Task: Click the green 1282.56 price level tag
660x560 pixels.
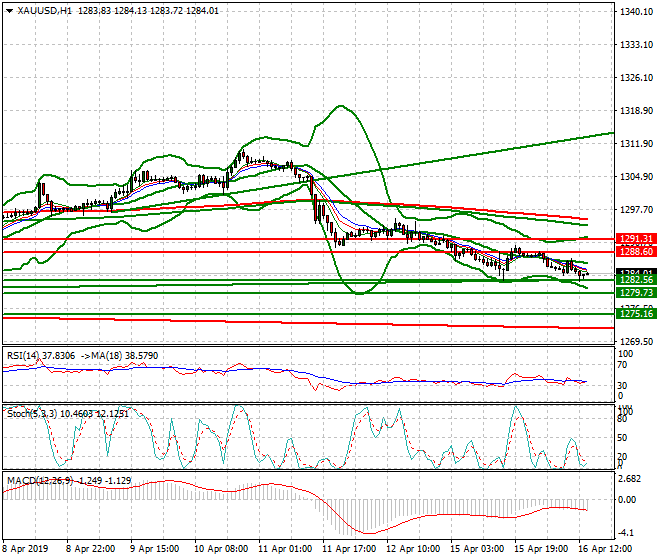Action: point(635,281)
